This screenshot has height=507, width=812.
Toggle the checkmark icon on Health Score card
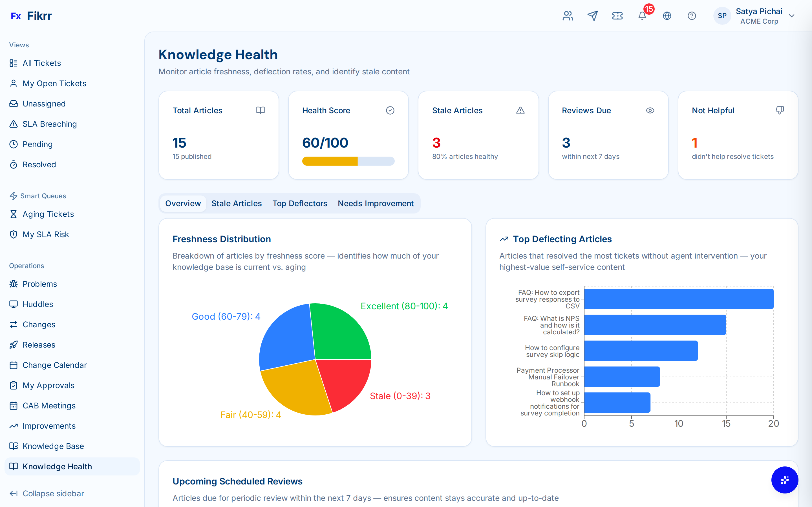[390, 110]
